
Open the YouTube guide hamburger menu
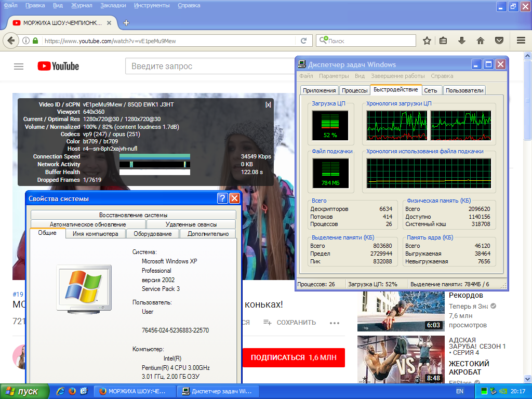coord(19,66)
